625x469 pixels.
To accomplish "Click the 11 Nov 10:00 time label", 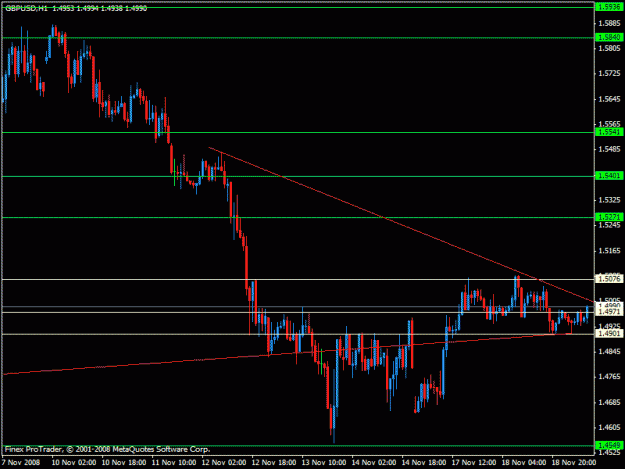I will pos(174,463).
